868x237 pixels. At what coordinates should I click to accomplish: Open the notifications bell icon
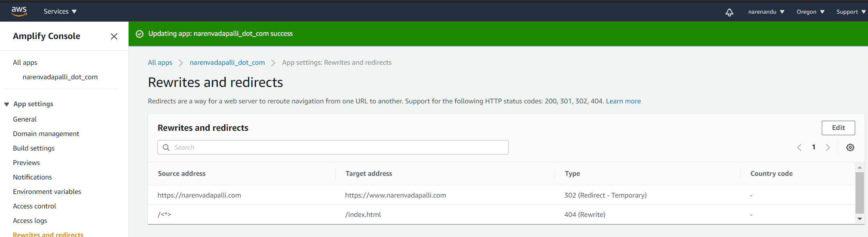pyautogui.click(x=729, y=12)
